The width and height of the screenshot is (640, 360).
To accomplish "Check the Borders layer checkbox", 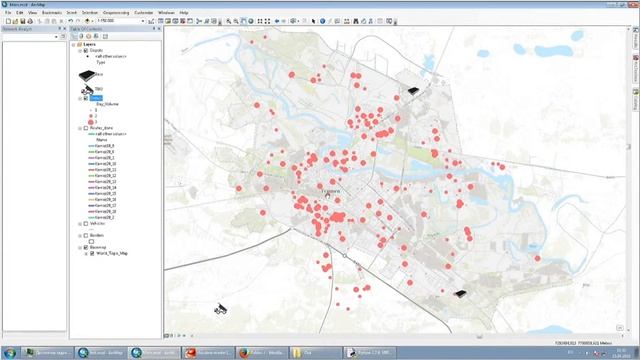I will tap(86, 235).
